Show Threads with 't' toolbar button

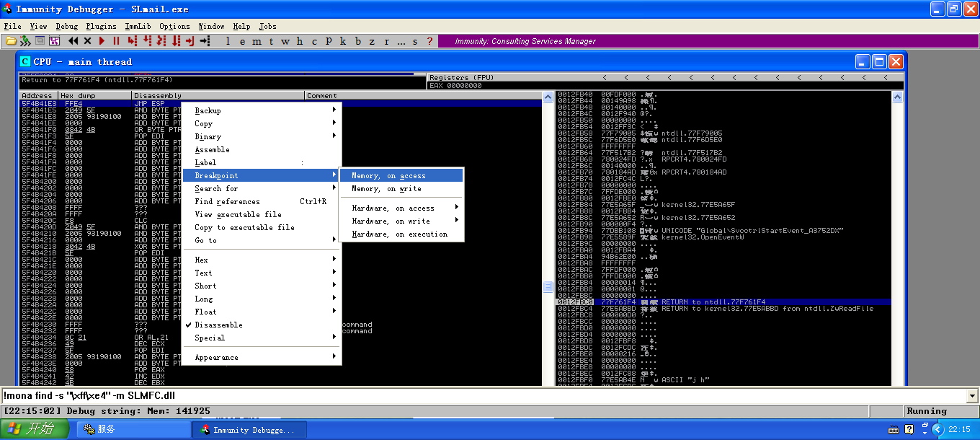(x=271, y=41)
